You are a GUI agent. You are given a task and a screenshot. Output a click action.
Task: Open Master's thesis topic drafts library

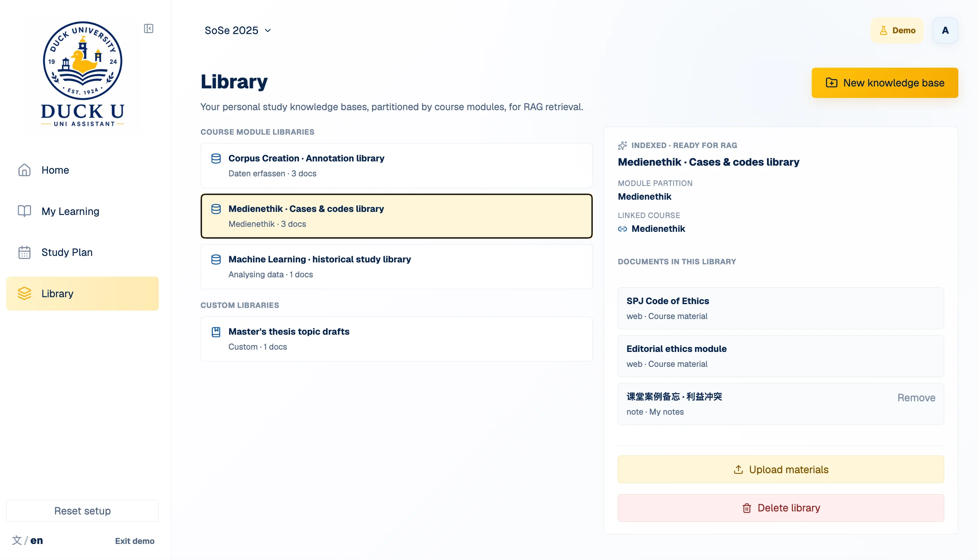396,339
